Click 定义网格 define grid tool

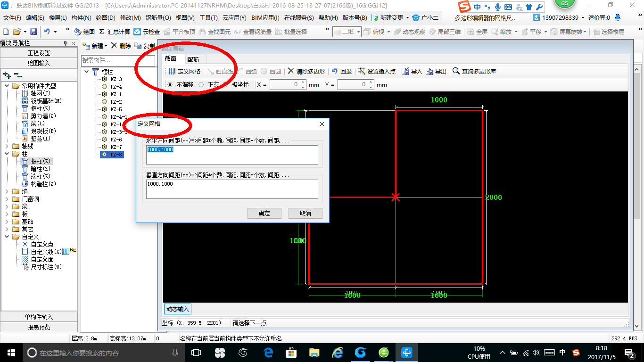[184, 71]
